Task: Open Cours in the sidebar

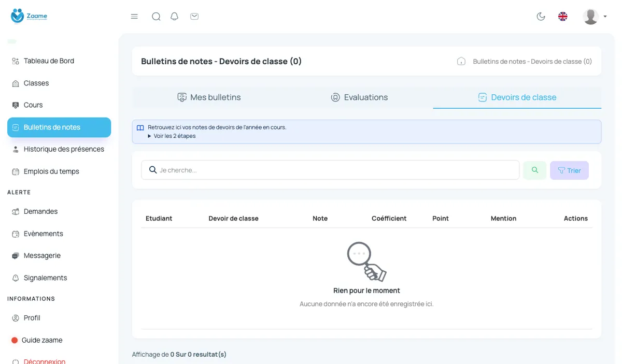Action: pos(33,105)
